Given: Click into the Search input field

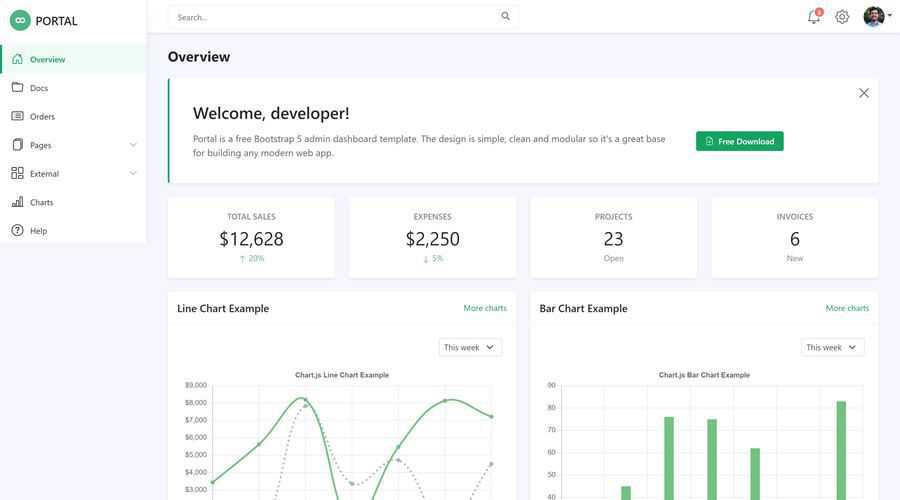Looking at the screenshot, I should pos(330,17).
